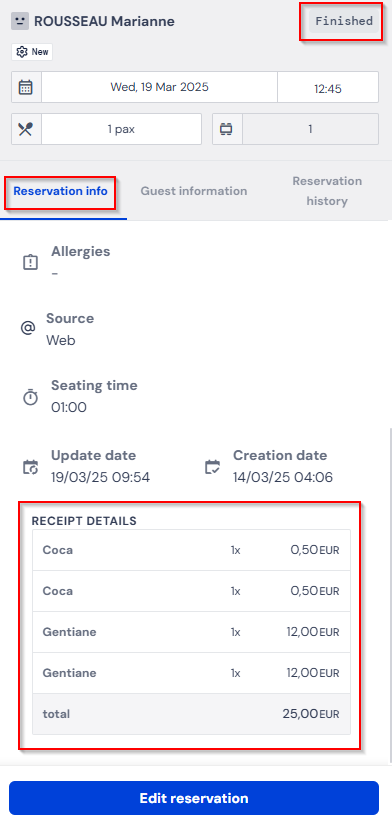
Task: Open the 1 pax guest count field
Action: pyautogui.click(x=121, y=129)
